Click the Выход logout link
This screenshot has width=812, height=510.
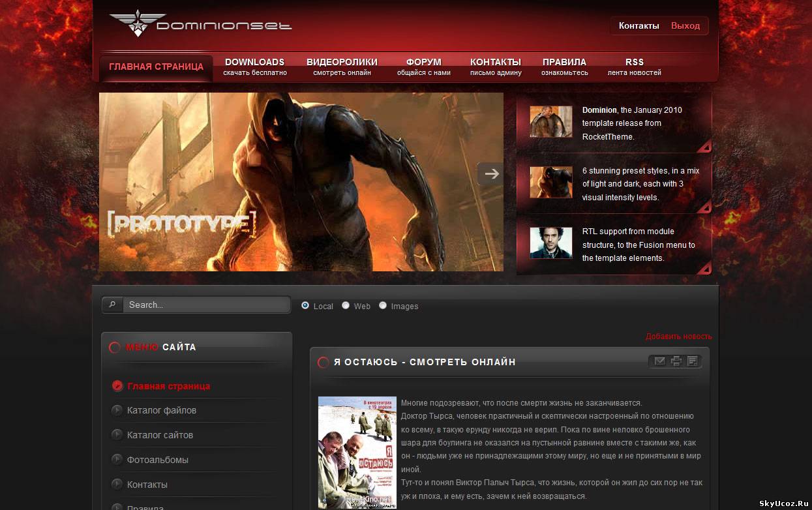coord(685,26)
